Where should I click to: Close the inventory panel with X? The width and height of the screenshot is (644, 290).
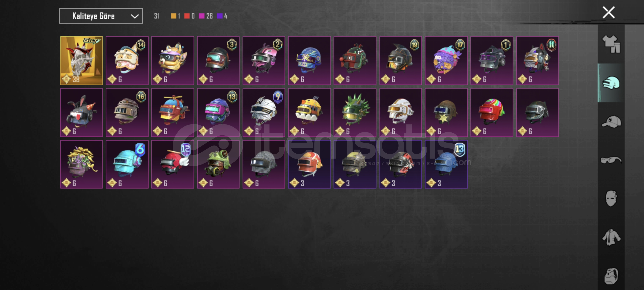(609, 12)
